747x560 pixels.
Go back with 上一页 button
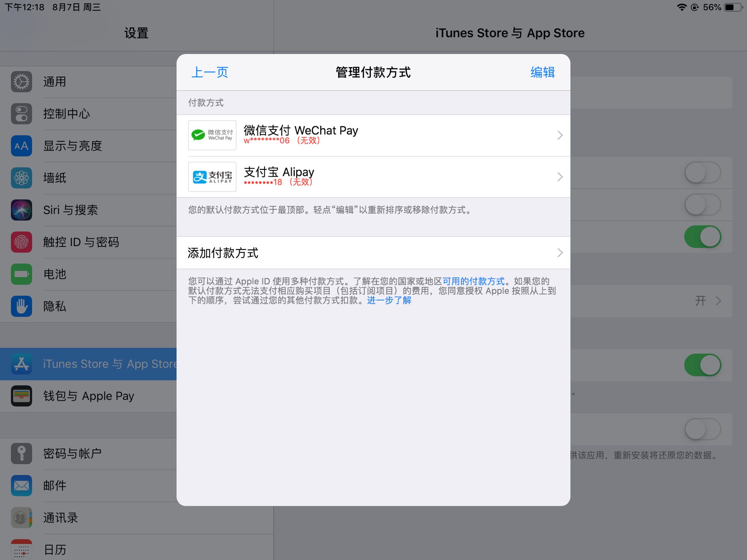point(210,72)
